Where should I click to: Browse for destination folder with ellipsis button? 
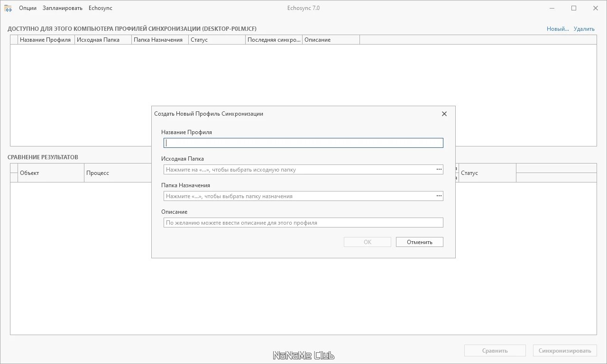click(x=439, y=196)
